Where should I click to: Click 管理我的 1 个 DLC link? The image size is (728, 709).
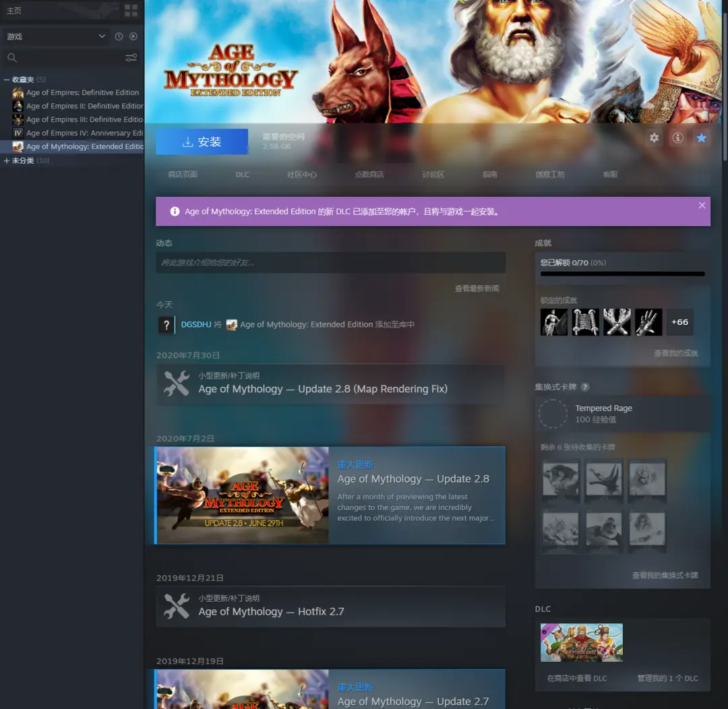(x=667, y=678)
